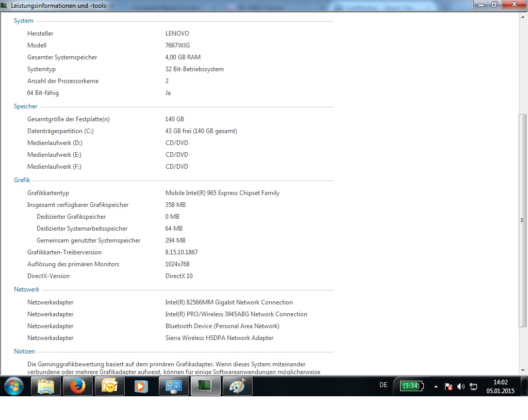Viewport: 528px width, 420px height.
Task: Open the Action Center flag icon
Action: (x=448, y=386)
